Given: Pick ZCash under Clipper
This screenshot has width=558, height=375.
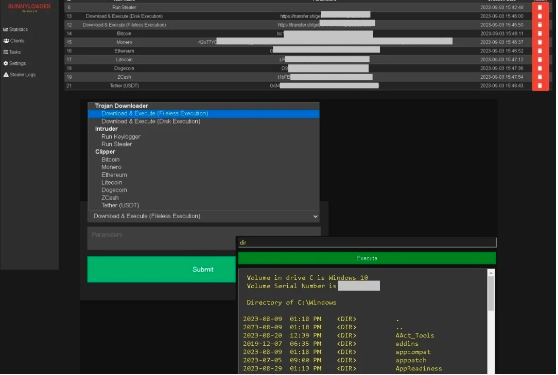Looking at the screenshot, I should tap(204, 198).
